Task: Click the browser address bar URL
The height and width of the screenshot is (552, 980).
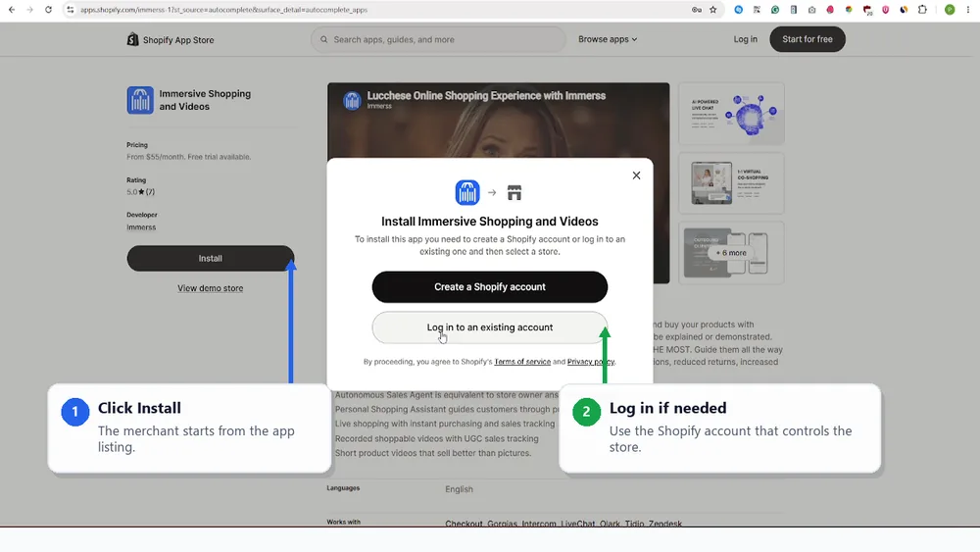Action: pos(223,10)
